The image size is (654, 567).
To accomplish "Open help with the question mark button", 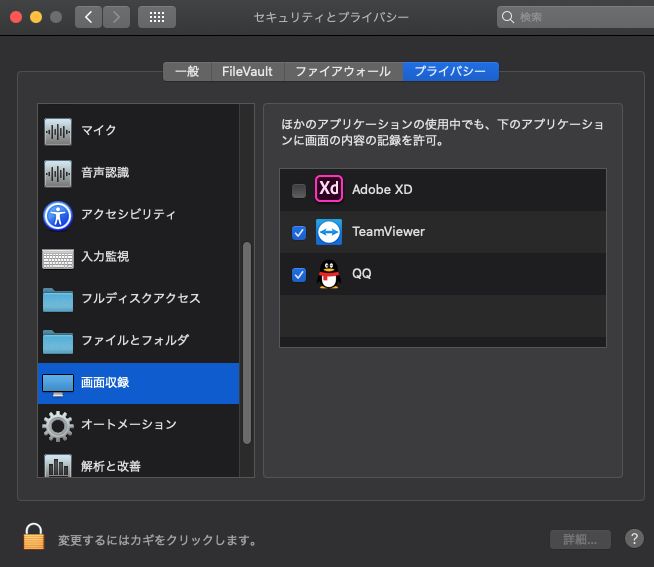I will (x=634, y=539).
